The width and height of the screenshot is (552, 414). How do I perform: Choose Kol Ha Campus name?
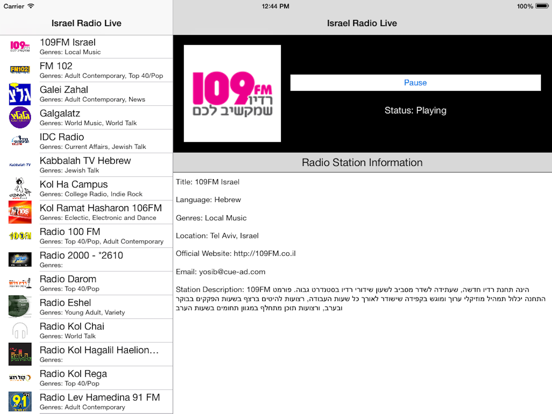pos(74,184)
